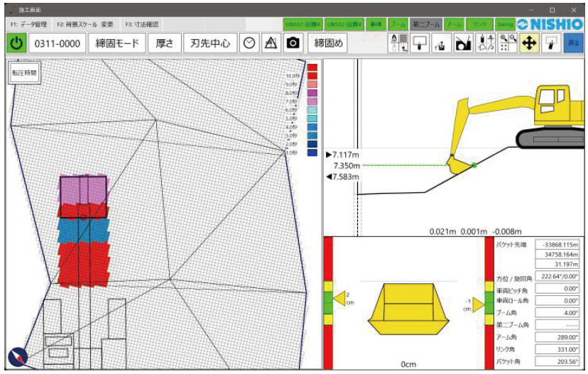The image size is (588, 374).
Task: Click the pink legend color swatch
Action: tap(312, 84)
